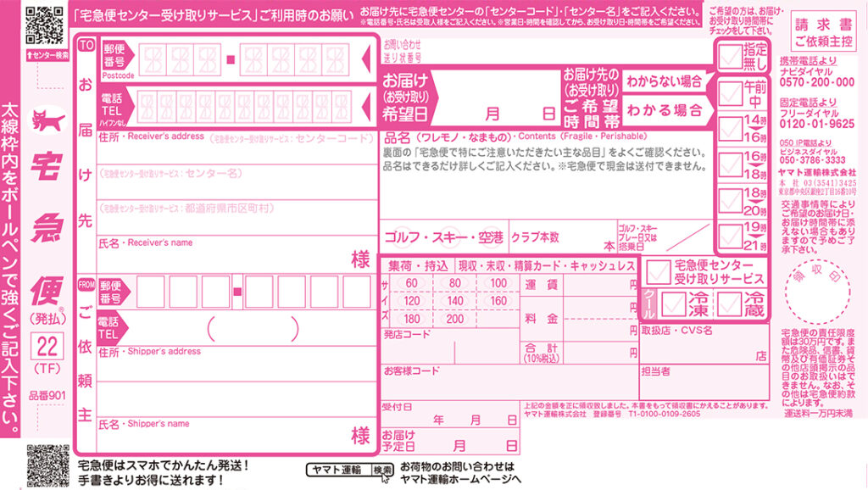The width and height of the screenshot is (868, 490).
Task: Click the 領収印 dashed circle stamp area
Action: 817,292
